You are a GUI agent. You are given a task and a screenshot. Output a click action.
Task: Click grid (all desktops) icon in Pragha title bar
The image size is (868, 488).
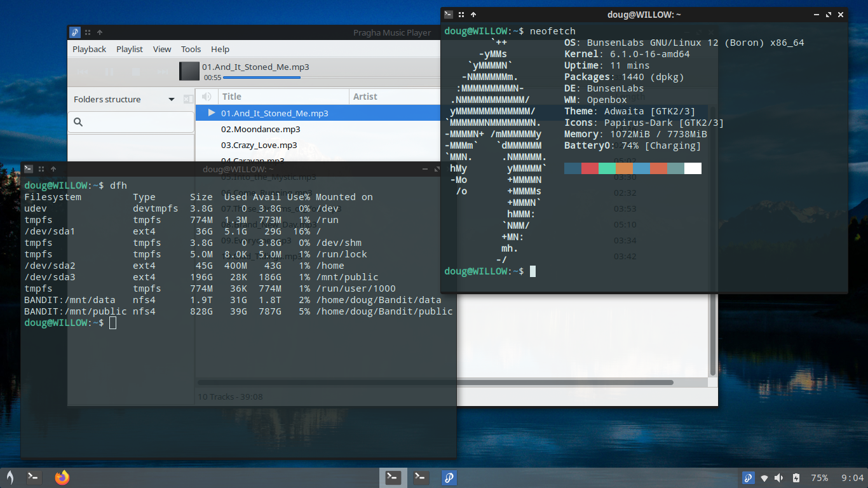[x=88, y=32]
